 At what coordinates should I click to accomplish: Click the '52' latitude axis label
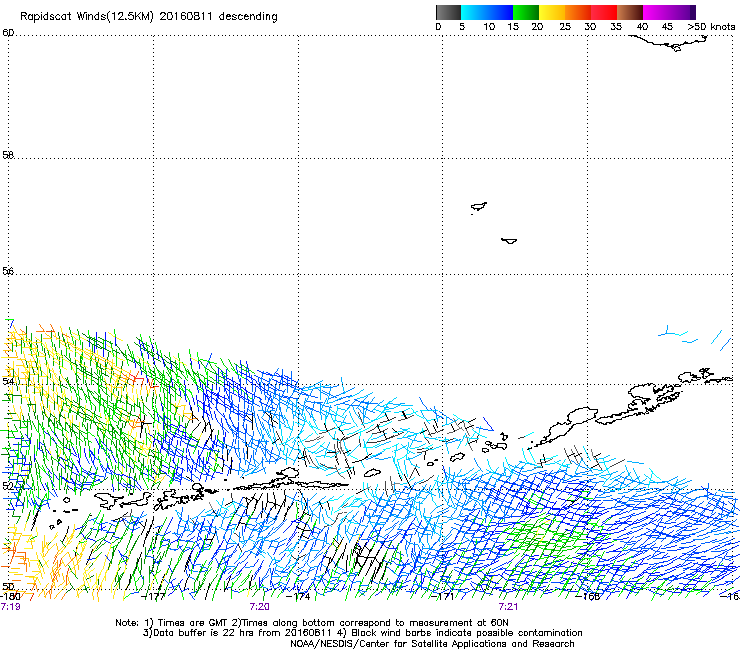click(8, 486)
